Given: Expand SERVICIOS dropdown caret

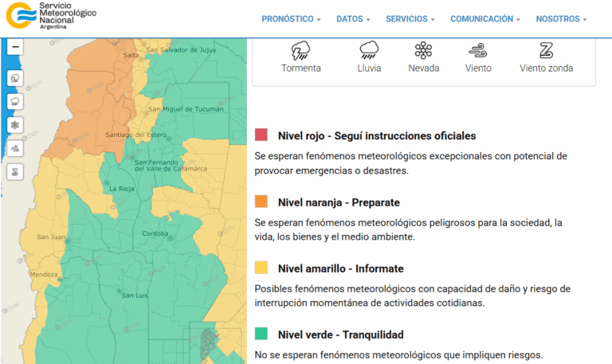Looking at the screenshot, I should click(x=433, y=19).
